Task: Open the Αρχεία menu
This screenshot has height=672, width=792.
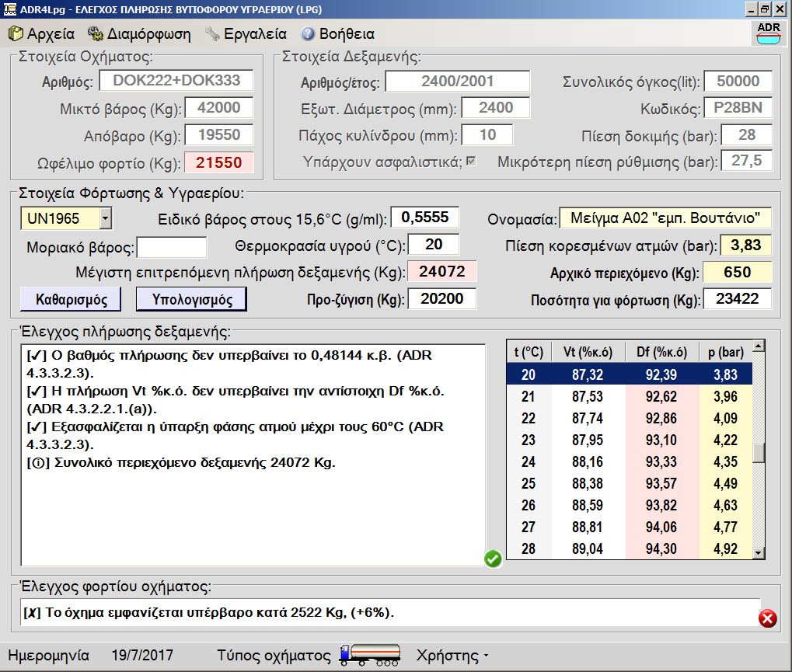Action: 42,34
